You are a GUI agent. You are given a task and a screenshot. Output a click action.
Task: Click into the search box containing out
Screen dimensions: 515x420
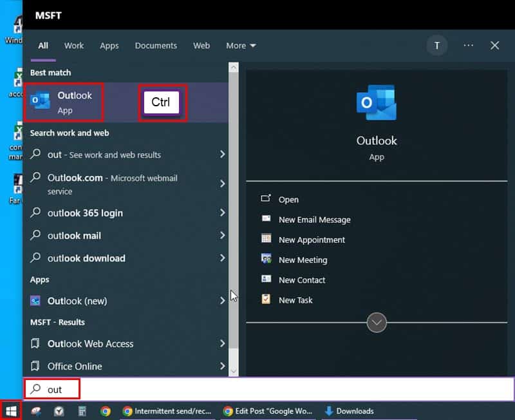[x=268, y=389]
